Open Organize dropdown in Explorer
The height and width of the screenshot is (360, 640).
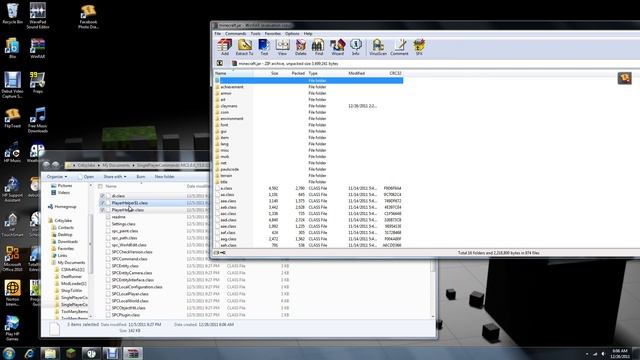[x=57, y=177]
